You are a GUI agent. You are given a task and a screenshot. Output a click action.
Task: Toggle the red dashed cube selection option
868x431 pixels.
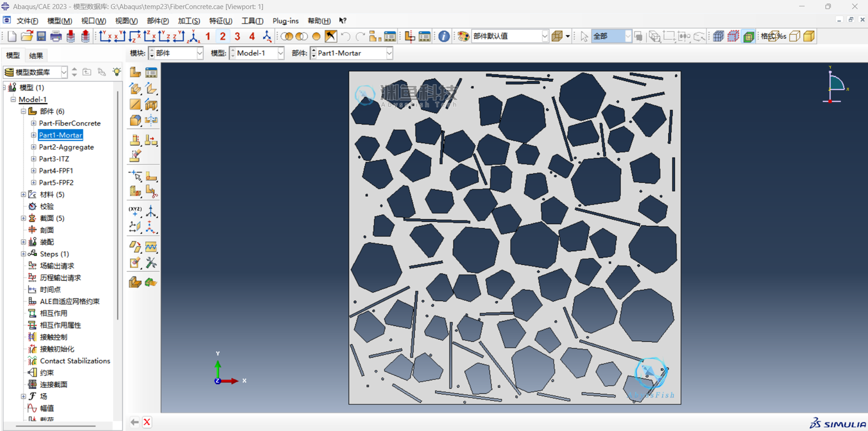(x=733, y=36)
